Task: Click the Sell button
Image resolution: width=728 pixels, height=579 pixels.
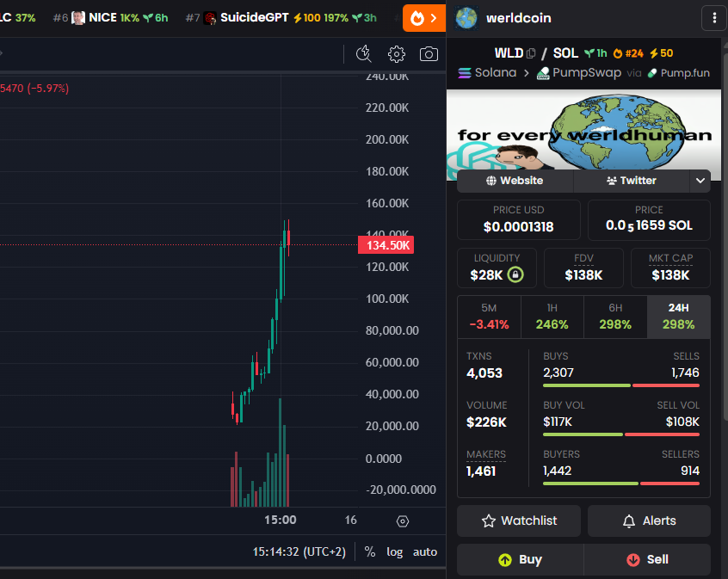Action: tap(647, 559)
